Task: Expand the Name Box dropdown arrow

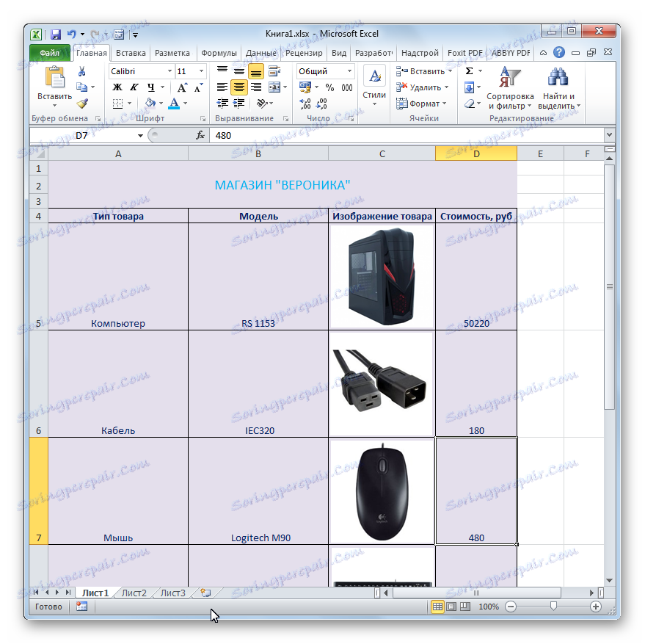Action: click(x=140, y=135)
